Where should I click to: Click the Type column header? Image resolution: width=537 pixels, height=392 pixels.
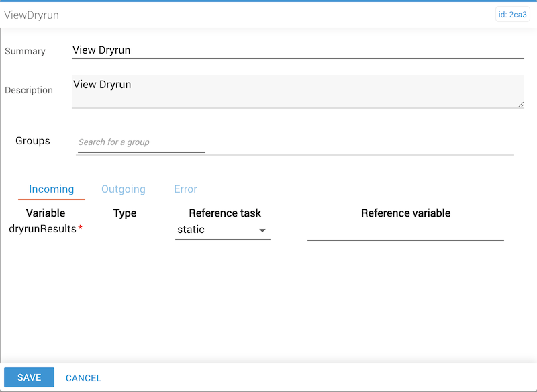click(x=125, y=213)
